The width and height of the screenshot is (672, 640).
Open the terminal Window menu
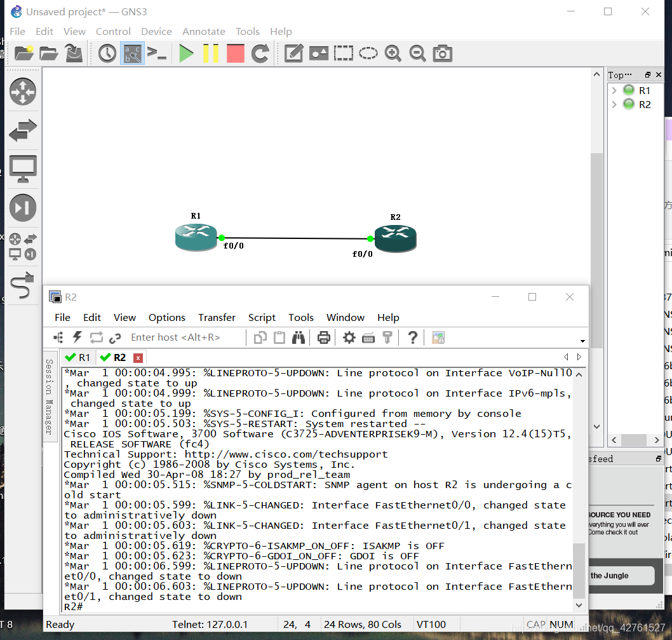tap(346, 317)
